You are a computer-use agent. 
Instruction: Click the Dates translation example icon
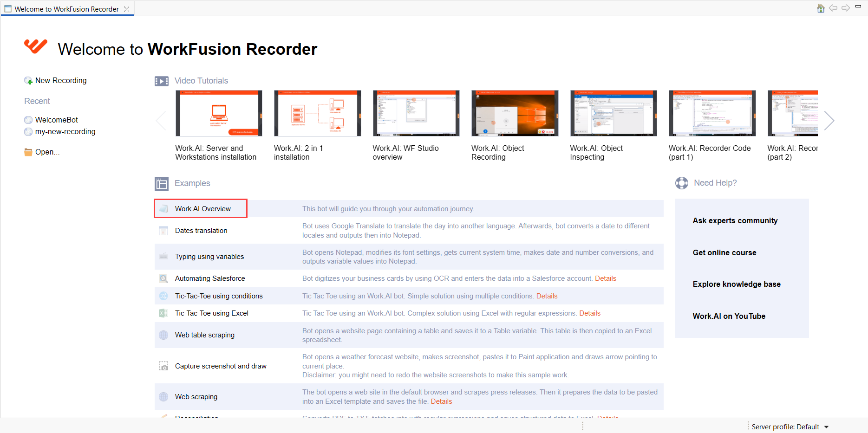tap(163, 231)
